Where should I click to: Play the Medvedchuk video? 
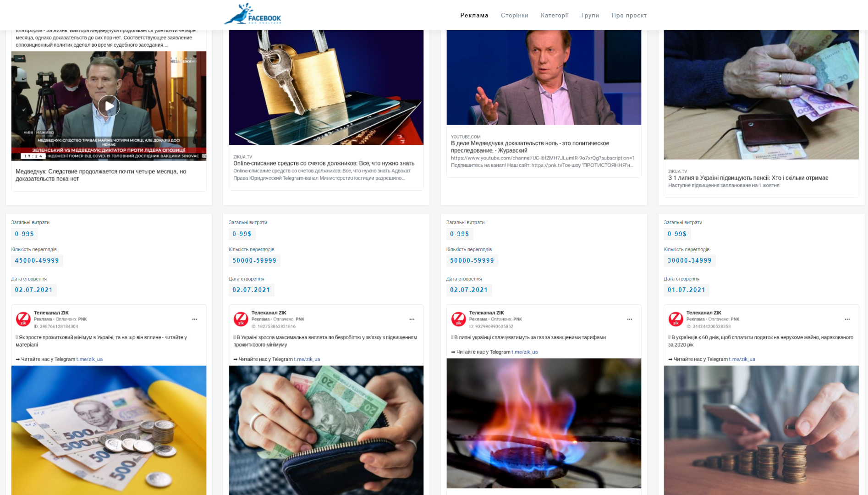click(109, 106)
